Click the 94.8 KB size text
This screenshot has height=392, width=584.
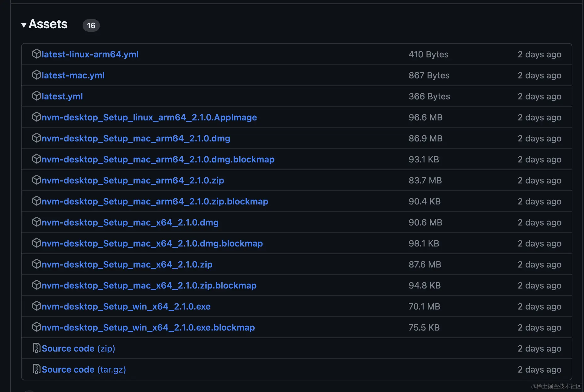424,285
